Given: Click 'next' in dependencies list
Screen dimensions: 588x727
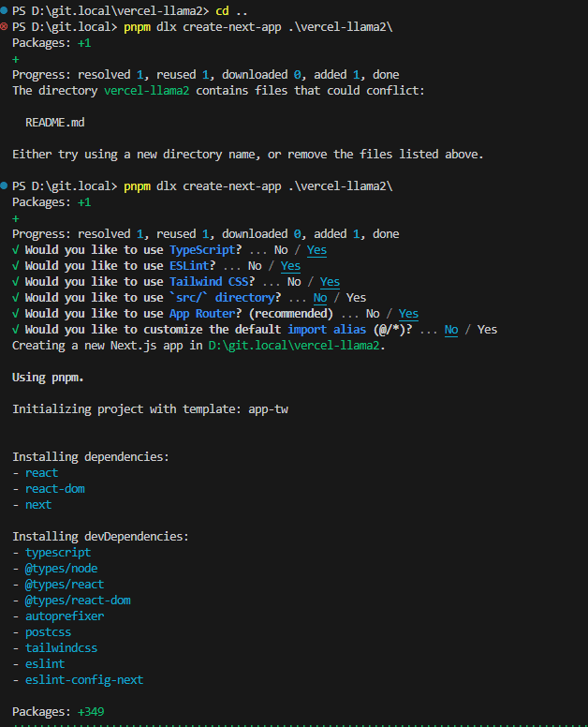Looking at the screenshot, I should (38, 504).
